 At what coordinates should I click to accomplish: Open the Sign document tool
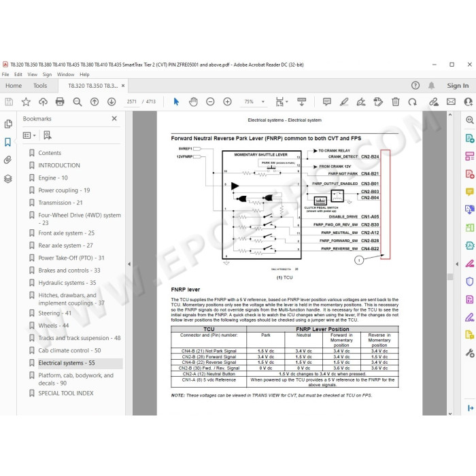361,102
